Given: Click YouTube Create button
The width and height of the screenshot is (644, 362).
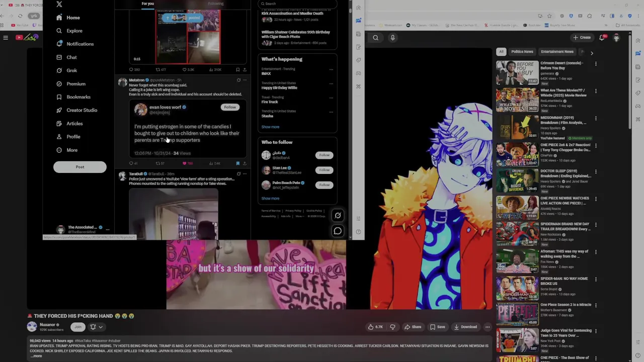Looking at the screenshot, I should (582, 38).
